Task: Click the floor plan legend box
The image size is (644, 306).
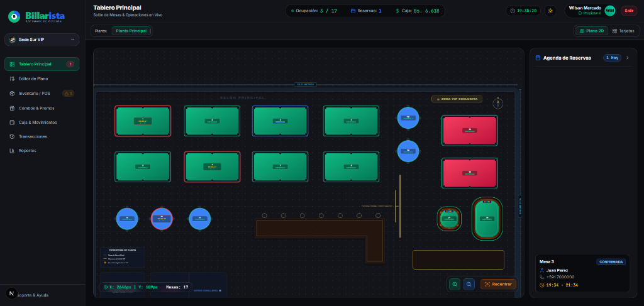Action: (122, 257)
